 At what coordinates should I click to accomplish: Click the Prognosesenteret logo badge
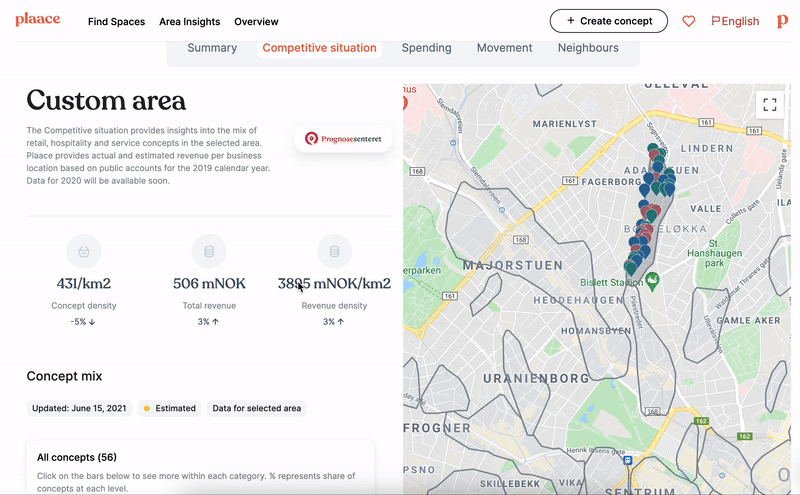(342, 139)
